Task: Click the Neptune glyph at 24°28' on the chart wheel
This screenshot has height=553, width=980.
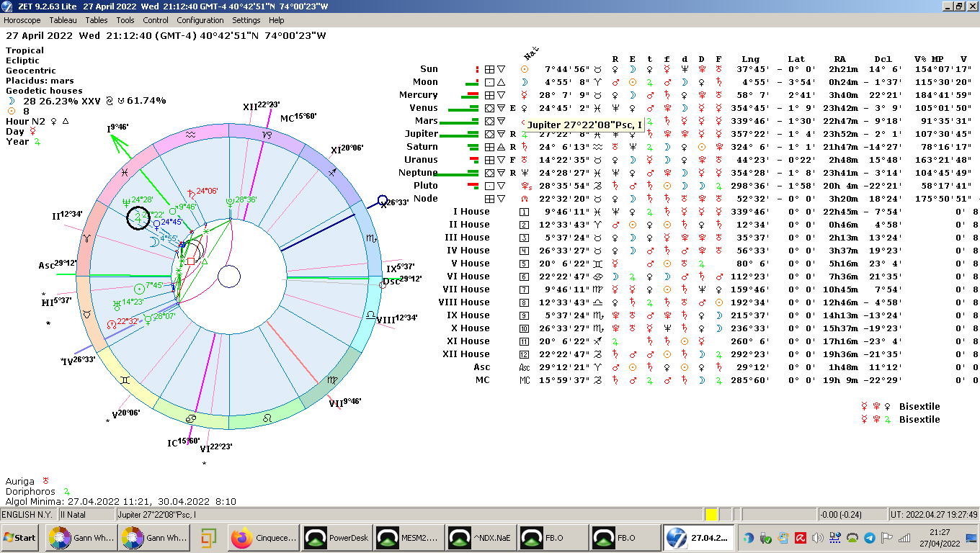Action: [x=126, y=202]
